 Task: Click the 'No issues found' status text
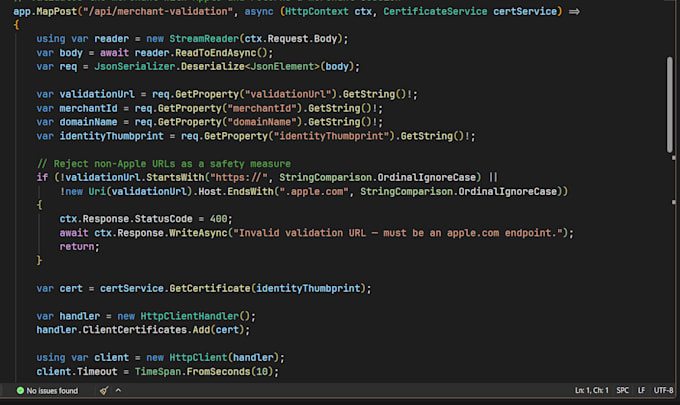click(52, 391)
